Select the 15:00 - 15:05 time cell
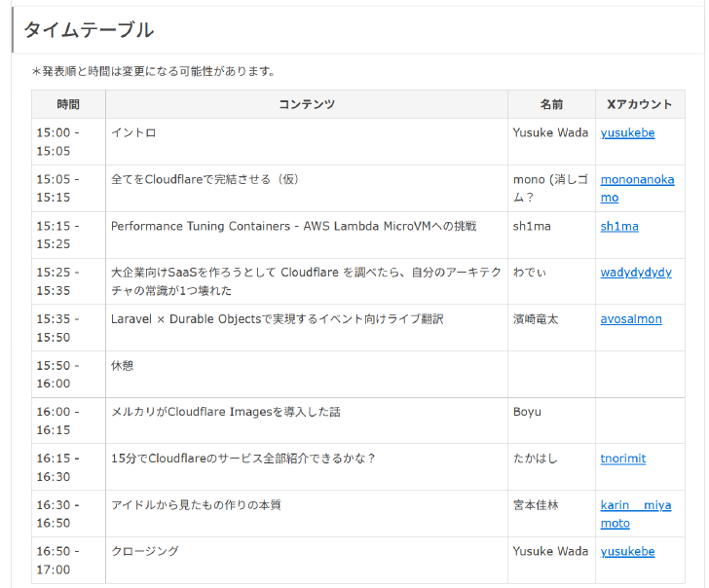 pyautogui.click(x=68, y=142)
